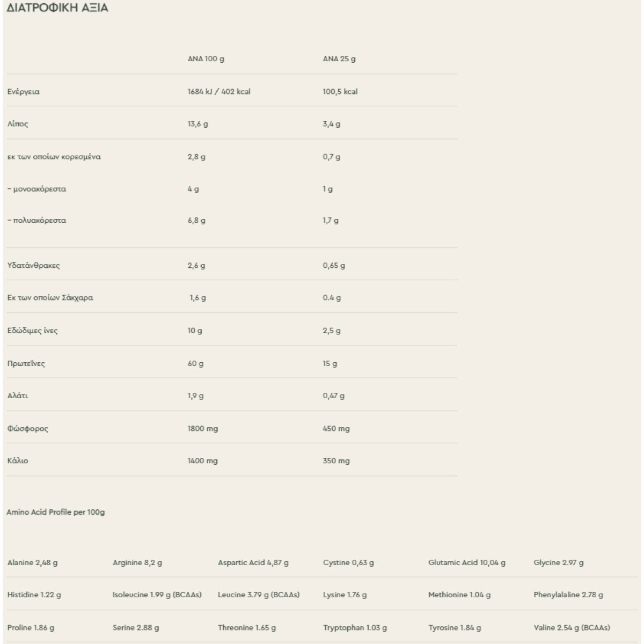644x644 pixels.
Task: Click the Amino Acid Profile per 100g text
Action: click(56, 513)
